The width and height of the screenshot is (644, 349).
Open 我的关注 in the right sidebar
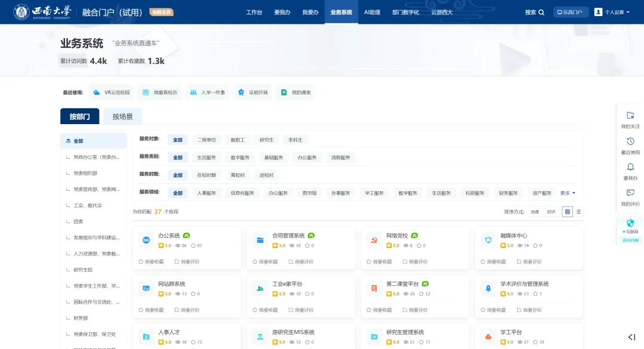tap(630, 116)
